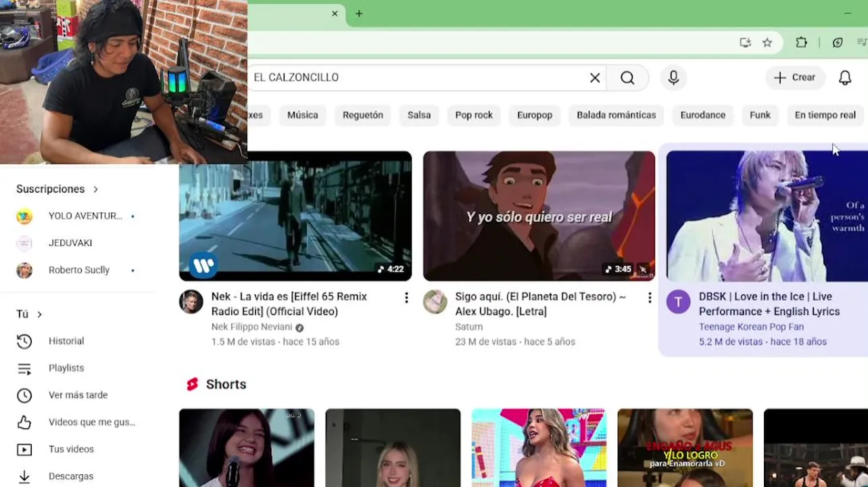
Task: Play the Nek La vida es video thumbnail
Action: pos(295,216)
